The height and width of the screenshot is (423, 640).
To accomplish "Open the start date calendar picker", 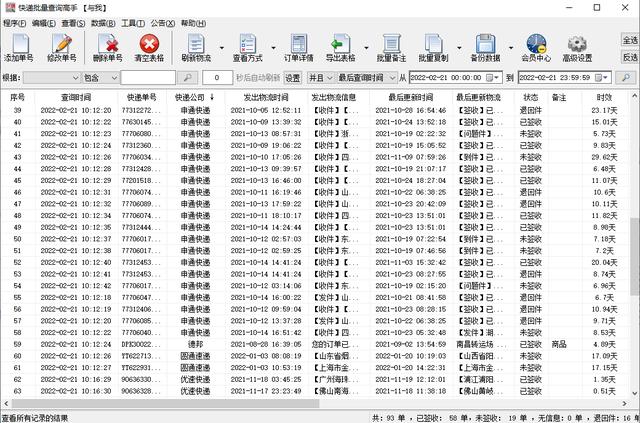I will tap(493, 78).
